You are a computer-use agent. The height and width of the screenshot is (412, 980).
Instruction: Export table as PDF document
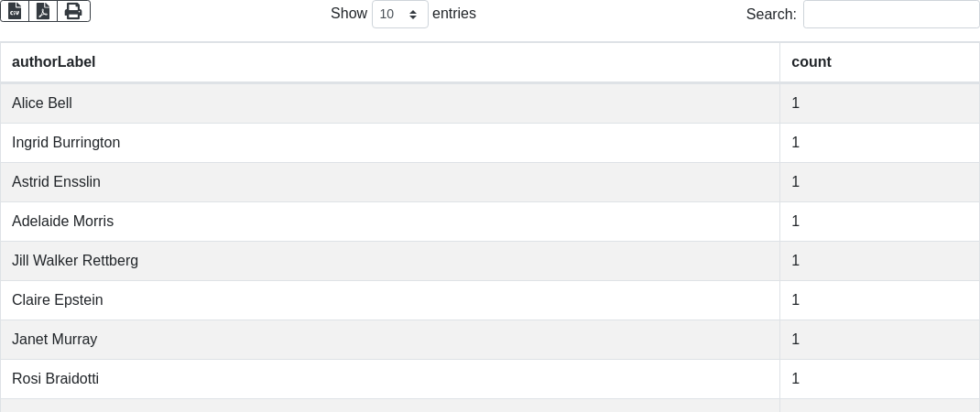[x=43, y=11]
